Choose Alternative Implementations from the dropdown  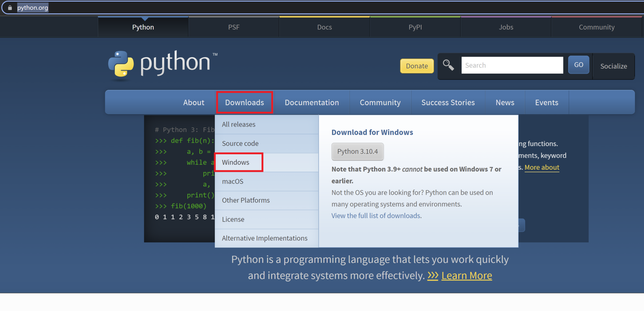[x=265, y=238]
